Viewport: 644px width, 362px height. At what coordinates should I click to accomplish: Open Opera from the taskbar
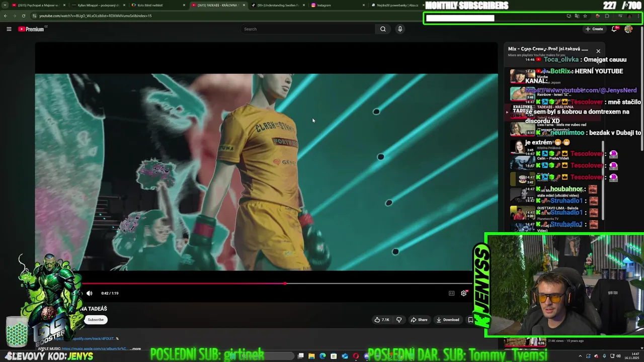pyautogui.click(x=356, y=356)
